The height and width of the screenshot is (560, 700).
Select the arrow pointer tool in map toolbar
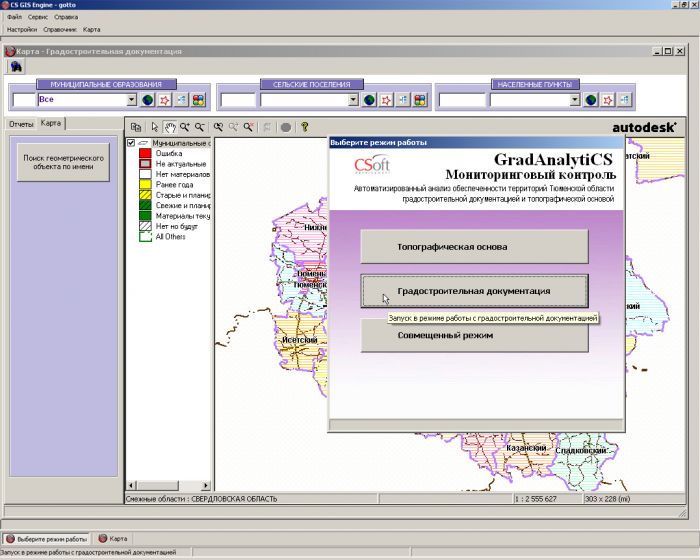[x=154, y=127]
